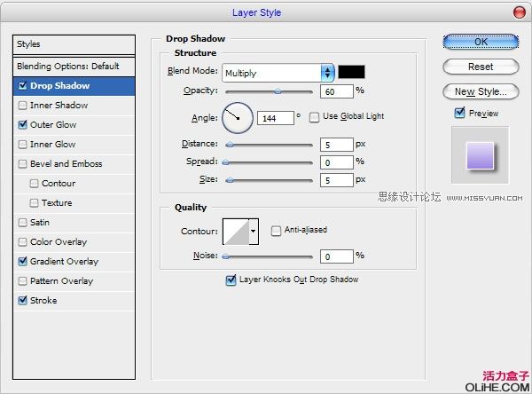Enable the Inner Shadow checkbox

[x=23, y=106]
